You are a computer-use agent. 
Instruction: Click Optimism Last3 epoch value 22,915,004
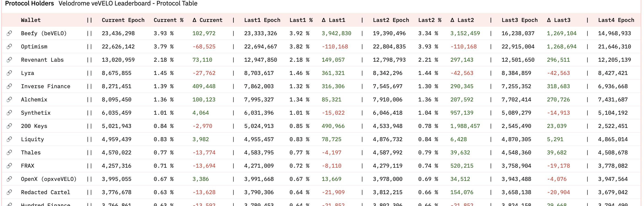point(518,46)
